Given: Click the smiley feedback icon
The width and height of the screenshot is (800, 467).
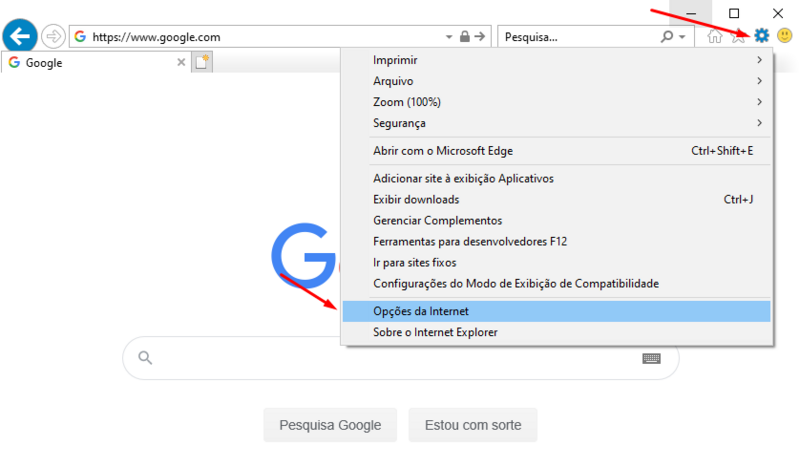Looking at the screenshot, I should click(x=784, y=36).
